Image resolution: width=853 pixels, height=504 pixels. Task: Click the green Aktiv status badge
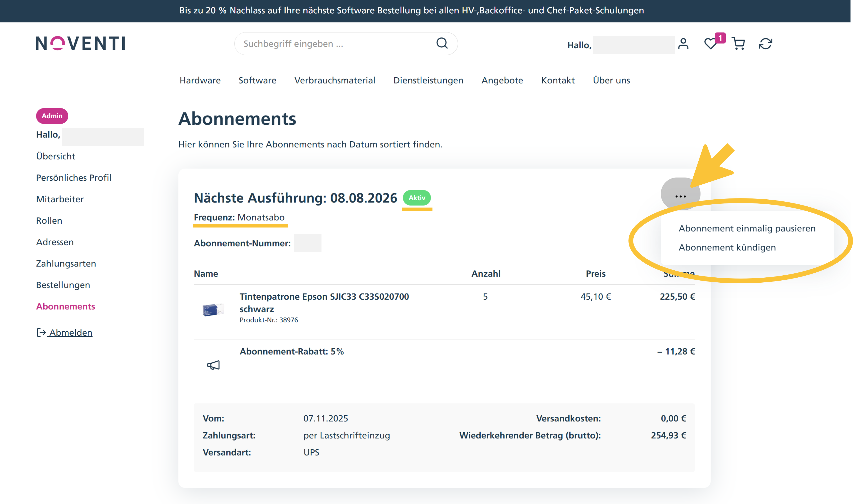click(x=417, y=198)
